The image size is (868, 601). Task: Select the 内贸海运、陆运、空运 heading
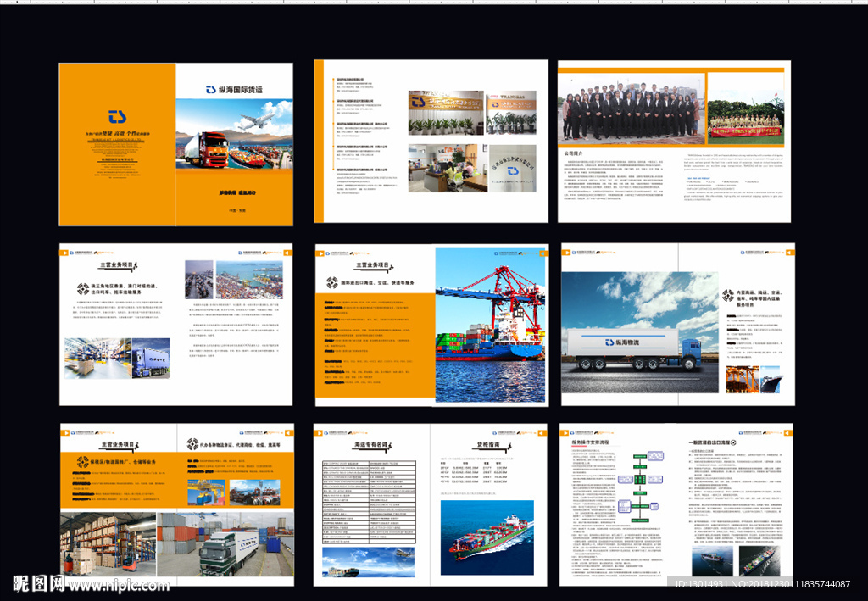click(759, 292)
